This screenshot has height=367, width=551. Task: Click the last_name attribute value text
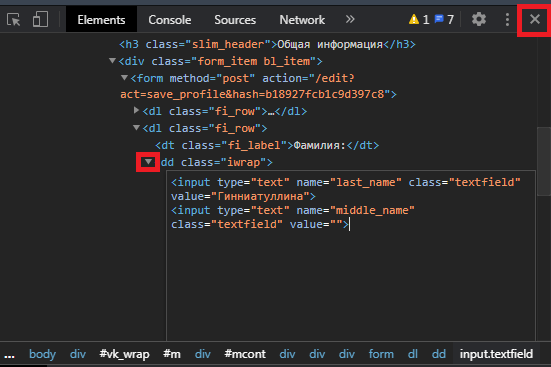365,182
